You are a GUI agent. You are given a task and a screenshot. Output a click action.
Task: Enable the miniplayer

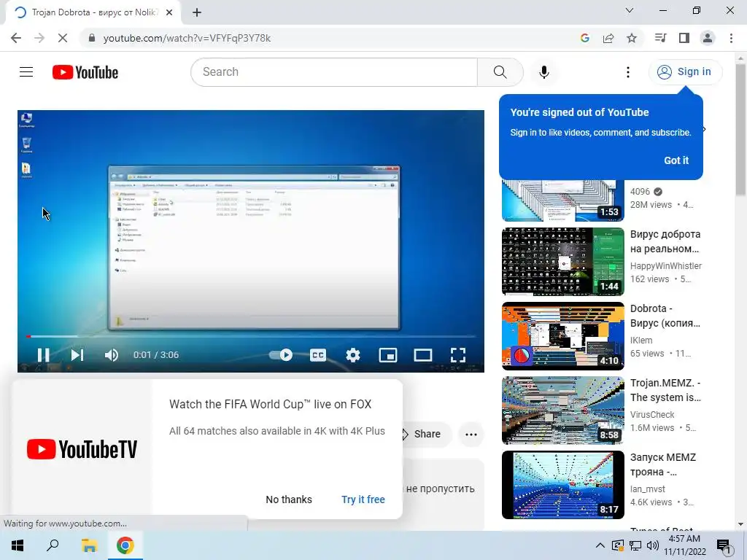pyautogui.click(x=388, y=355)
